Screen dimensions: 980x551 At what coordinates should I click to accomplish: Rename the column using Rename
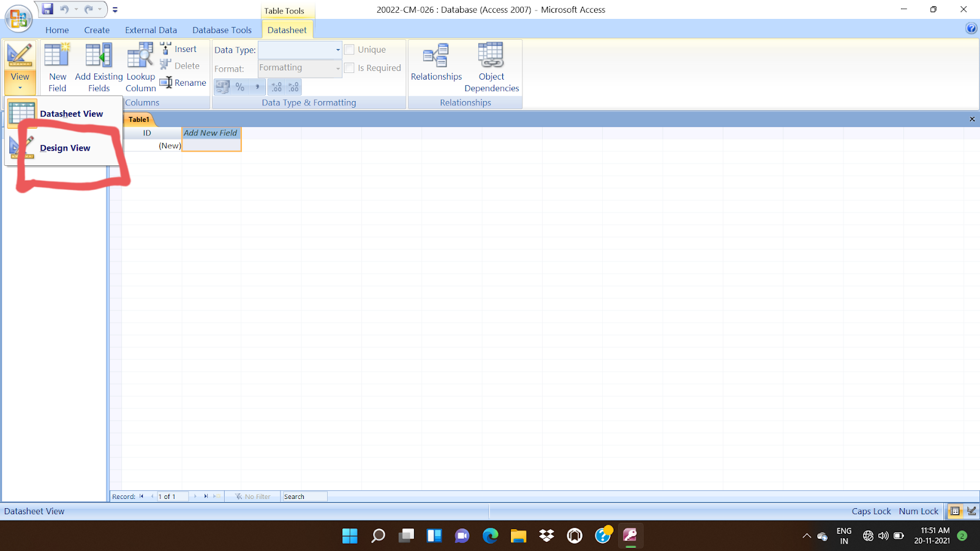183,83
